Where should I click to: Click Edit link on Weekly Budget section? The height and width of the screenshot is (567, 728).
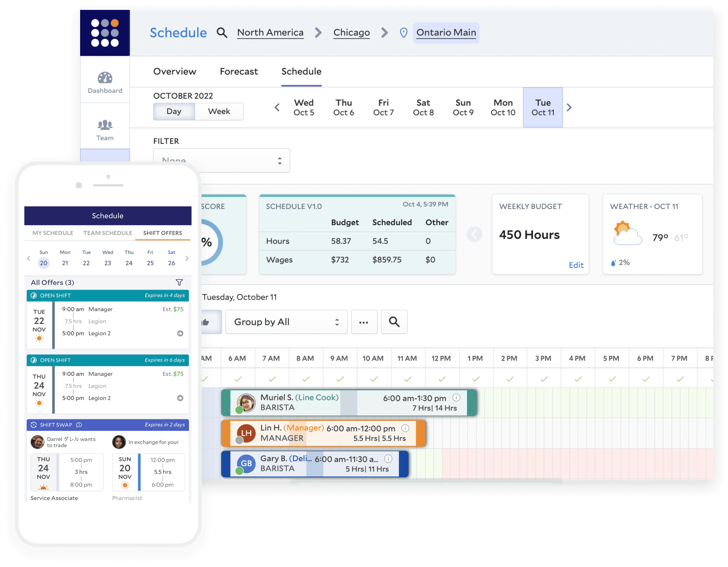(x=577, y=264)
